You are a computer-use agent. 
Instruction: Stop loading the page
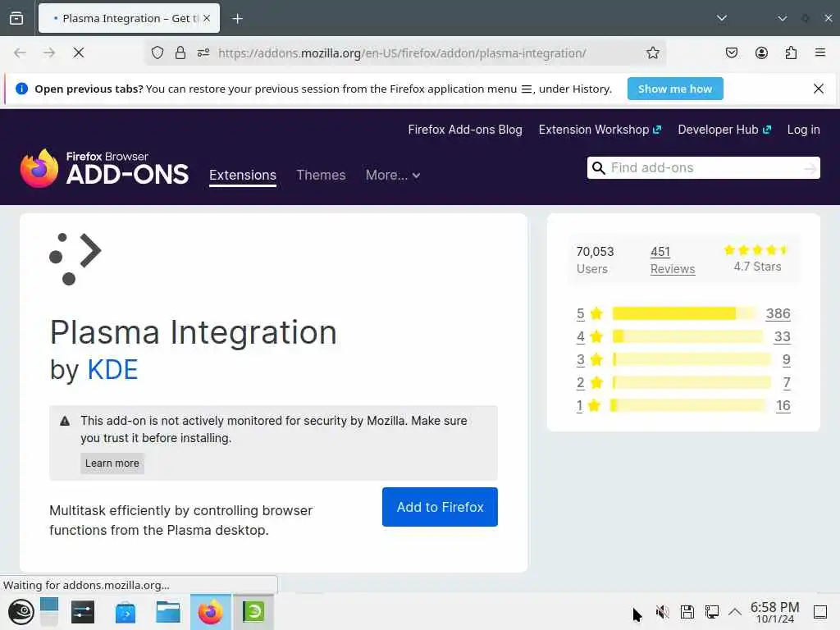pyautogui.click(x=79, y=52)
